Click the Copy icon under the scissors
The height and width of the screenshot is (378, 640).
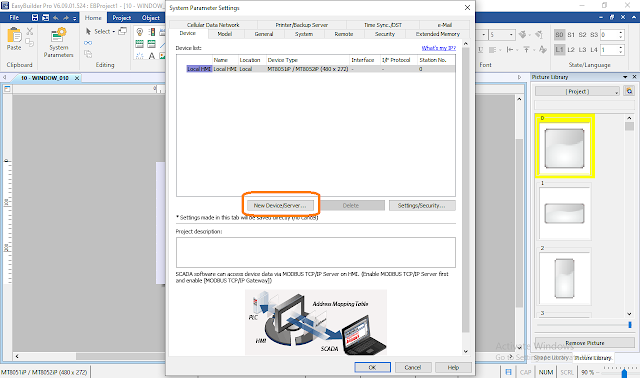(x=30, y=42)
